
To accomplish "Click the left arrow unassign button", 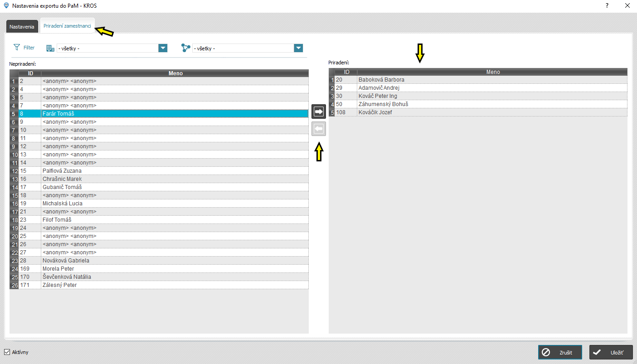I will pos(319,129).
